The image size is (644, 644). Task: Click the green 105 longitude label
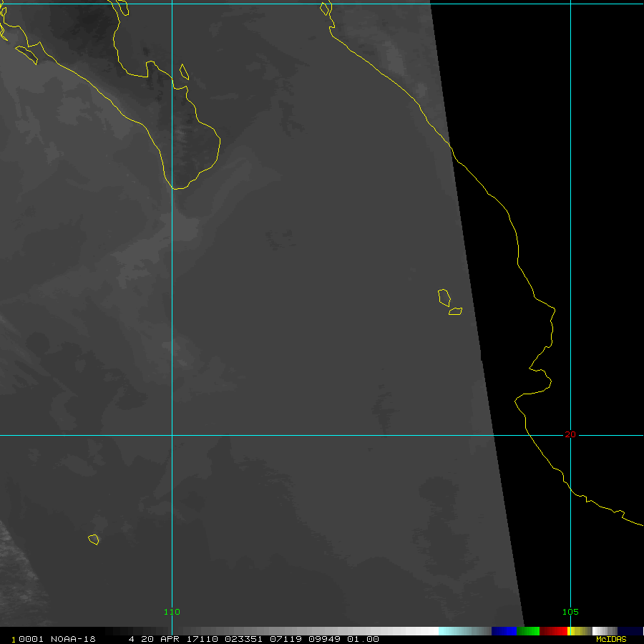(570, 612)
